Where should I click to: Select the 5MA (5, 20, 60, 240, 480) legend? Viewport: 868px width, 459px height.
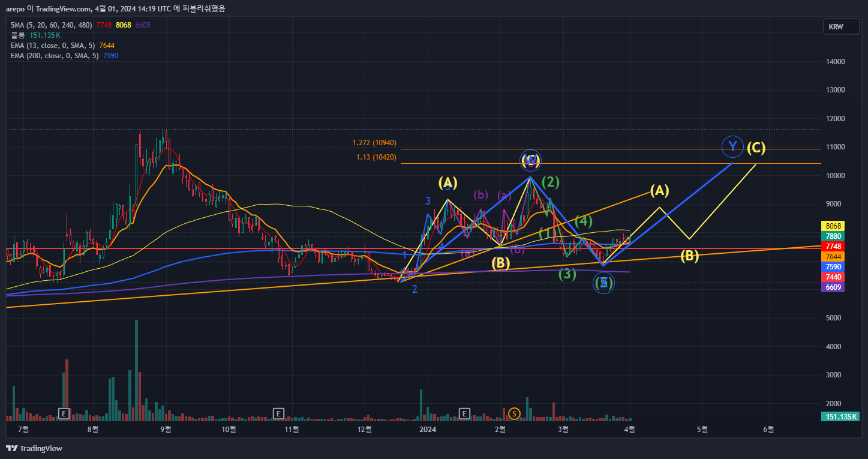click(51, 25)
